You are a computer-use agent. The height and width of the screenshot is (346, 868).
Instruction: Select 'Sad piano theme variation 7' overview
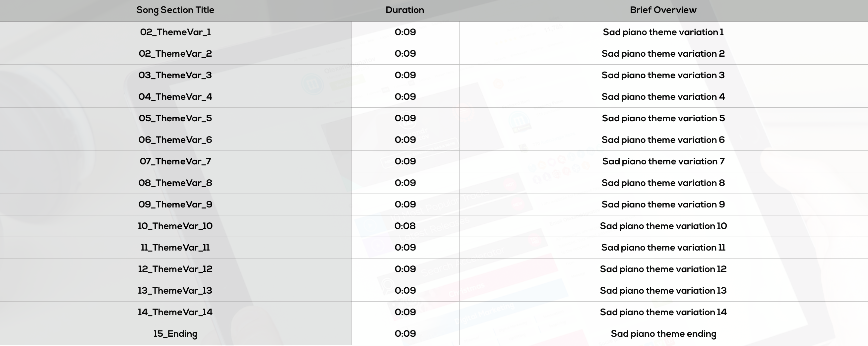[x=663, y=161]
